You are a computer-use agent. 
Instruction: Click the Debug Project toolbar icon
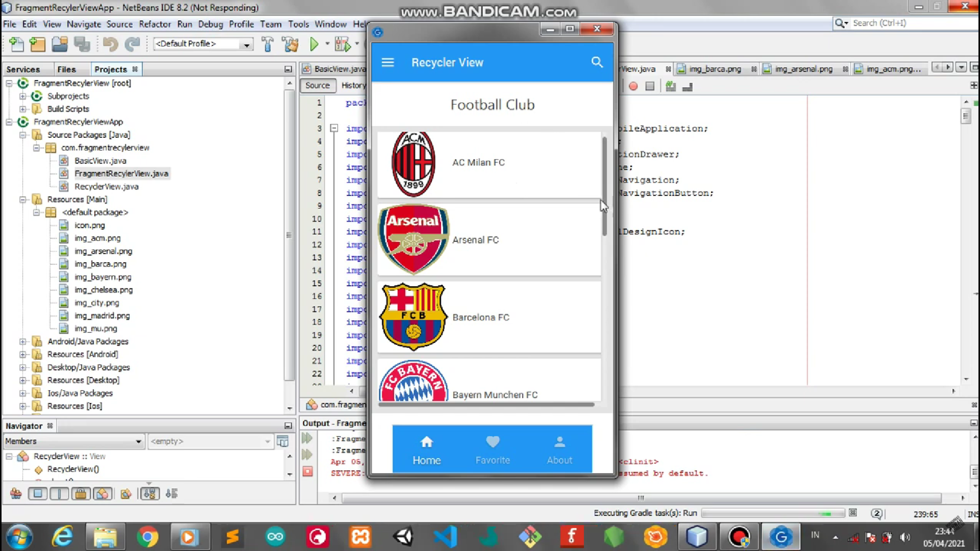343,44
